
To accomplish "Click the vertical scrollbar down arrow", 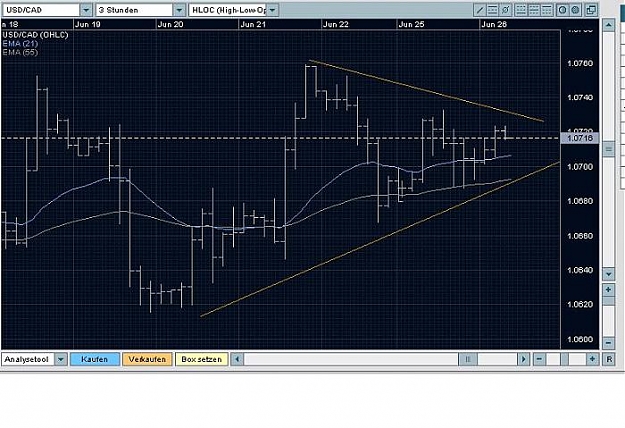I will point(608,274).
